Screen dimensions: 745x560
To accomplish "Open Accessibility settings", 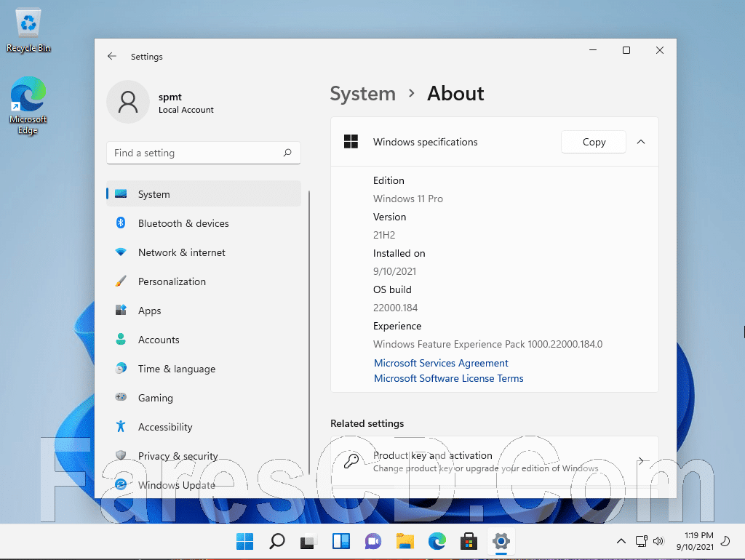I will (x=204, y=426).
